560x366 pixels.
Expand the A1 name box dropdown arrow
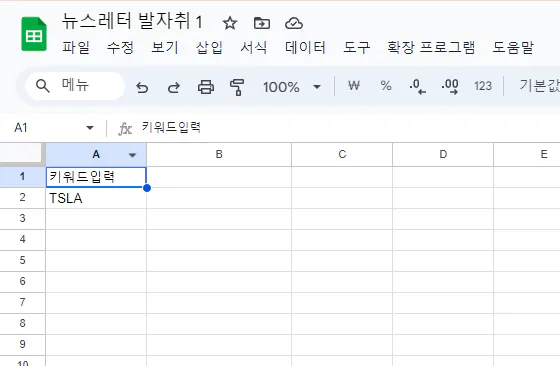90,127
